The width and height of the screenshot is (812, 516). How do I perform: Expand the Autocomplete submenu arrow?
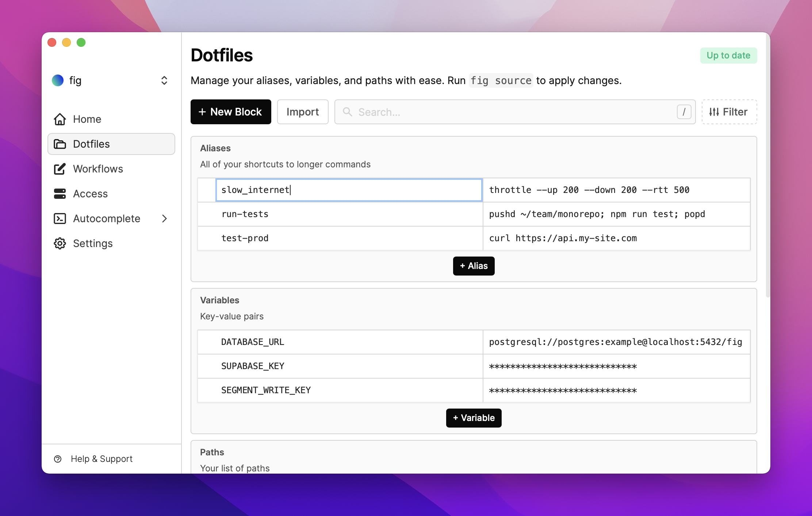tap(164, 219)
